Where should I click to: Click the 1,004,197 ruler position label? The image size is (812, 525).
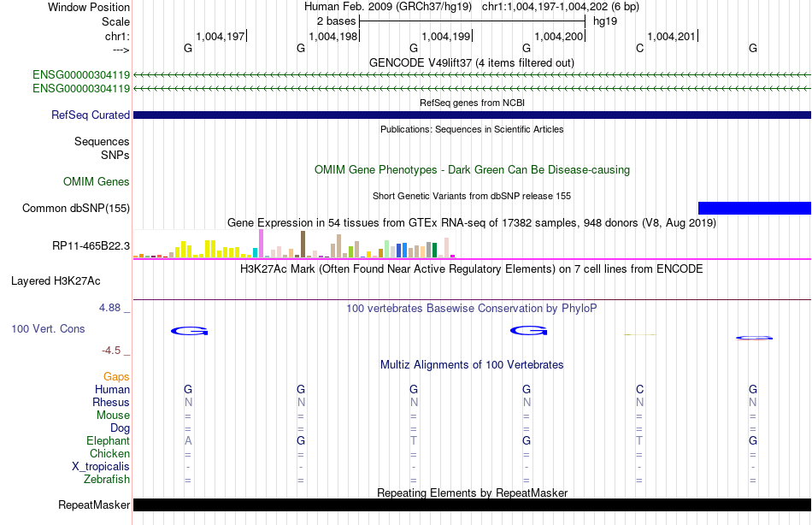click(220, 36)
